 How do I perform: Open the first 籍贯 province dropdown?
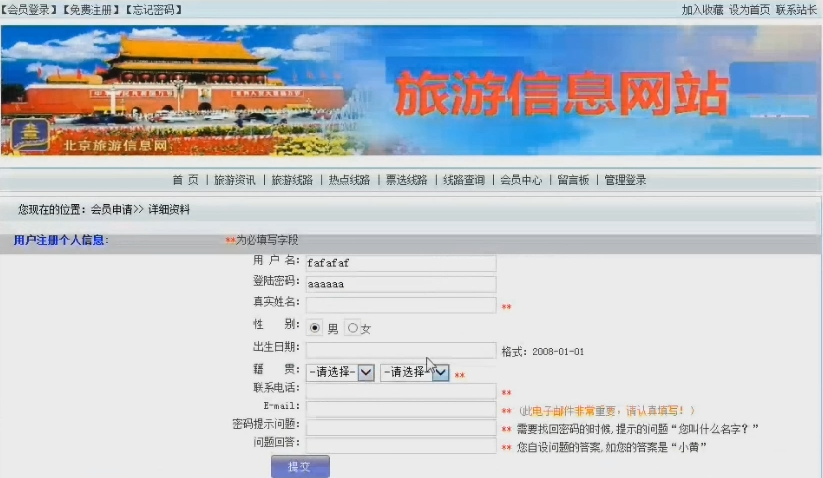click(341, 372)
